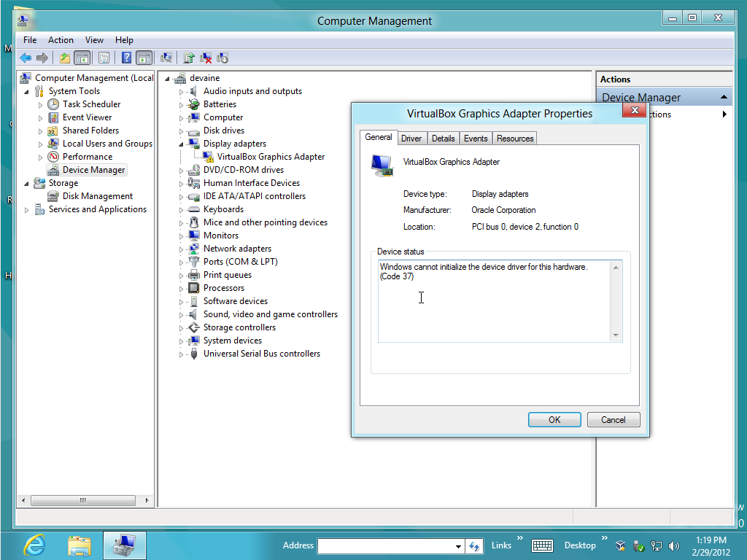This screenshot has height=560, width=747.
Task: Expand the Links toolbar chevron
Action: pos(519,537)
